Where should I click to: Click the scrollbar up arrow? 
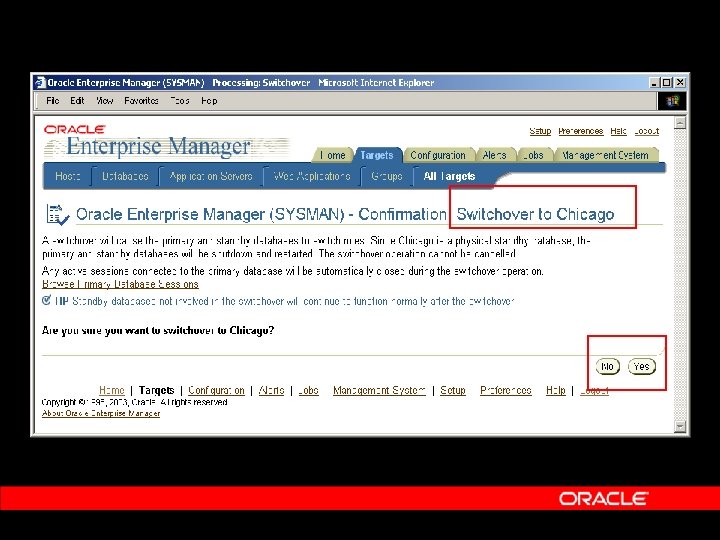[x=680, y=123]
